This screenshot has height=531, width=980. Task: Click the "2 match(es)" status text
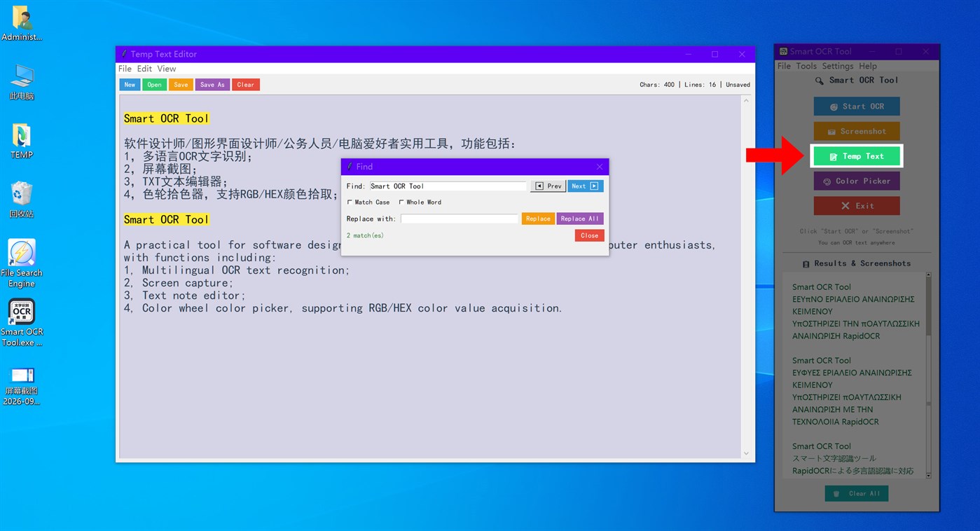[365, 235]
